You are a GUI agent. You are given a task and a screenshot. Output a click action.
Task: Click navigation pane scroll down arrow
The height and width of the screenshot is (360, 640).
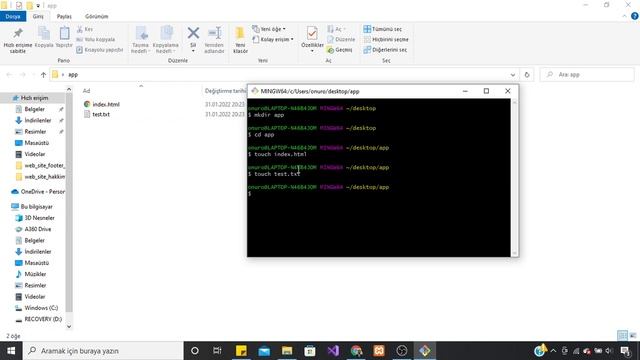tap(69, 327)
